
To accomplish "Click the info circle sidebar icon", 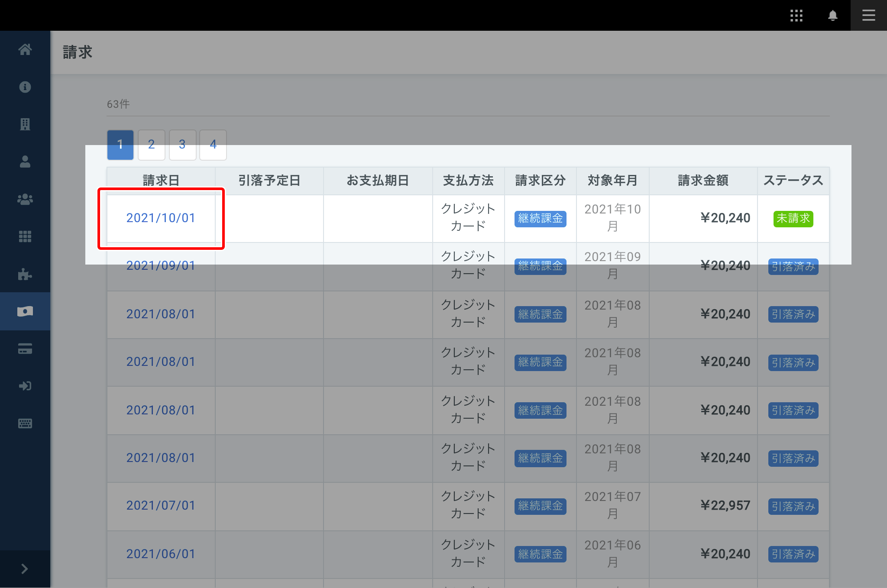I will point(25,87).
